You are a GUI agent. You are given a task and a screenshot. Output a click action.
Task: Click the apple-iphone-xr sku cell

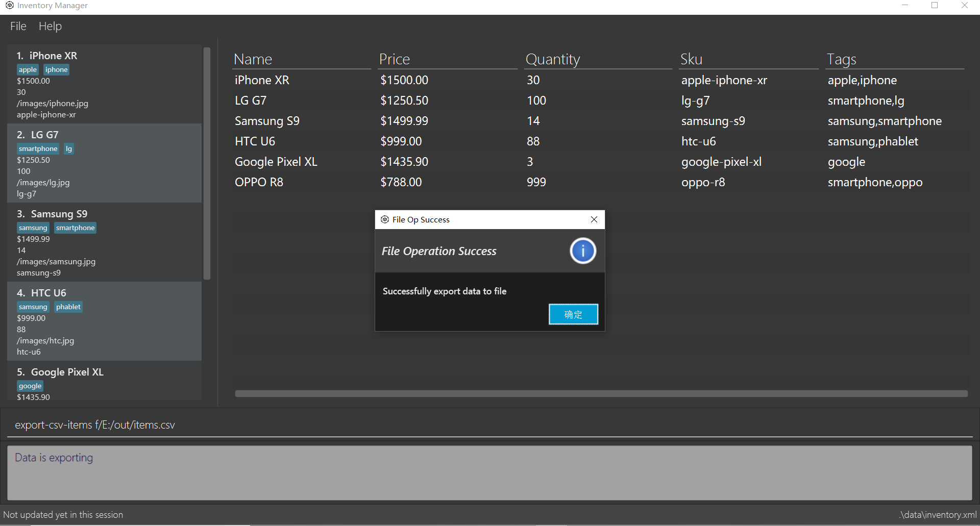[x=724, y=80]
